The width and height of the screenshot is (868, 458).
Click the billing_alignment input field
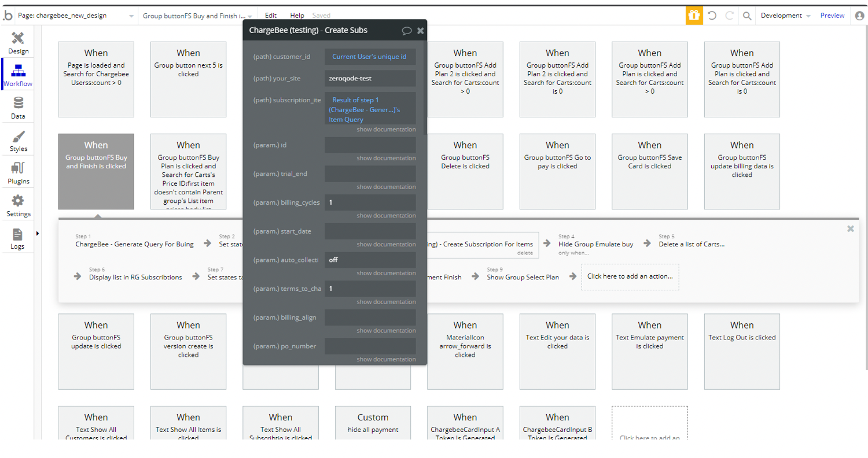click(370, 317)
